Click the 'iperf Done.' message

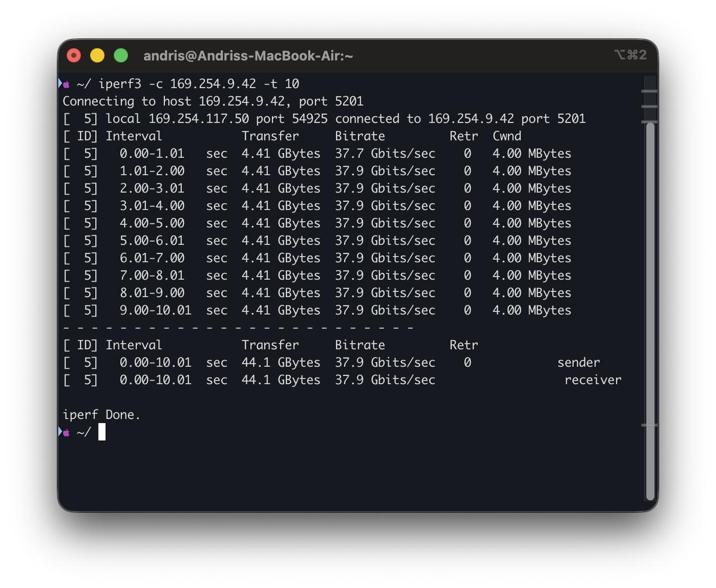tap(101, 415)
